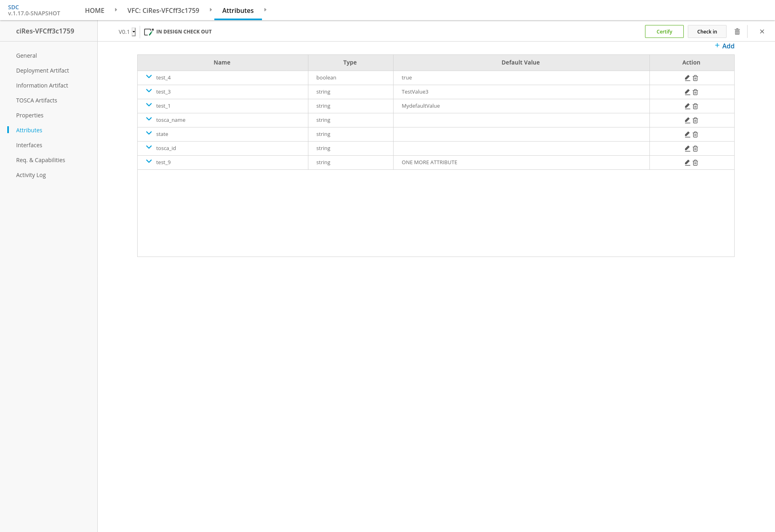
Task: Select the Attributes breadcrumb tab
Action: pos(238,10)
